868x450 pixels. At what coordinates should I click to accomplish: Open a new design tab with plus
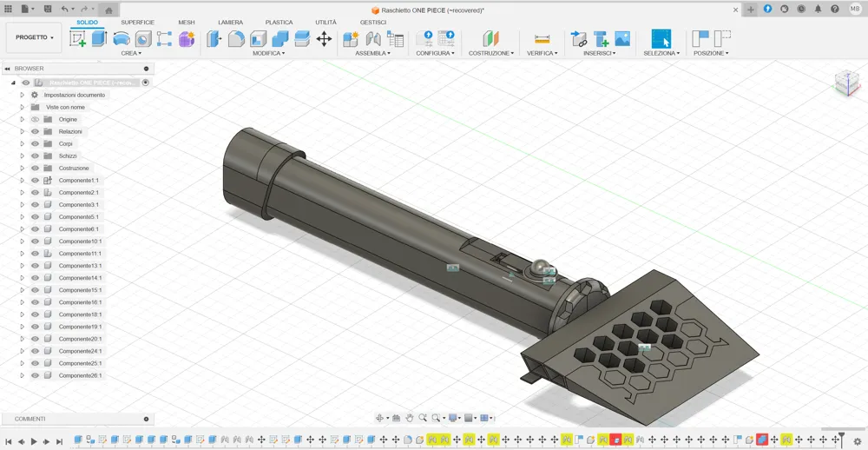[x=751, y=10]
